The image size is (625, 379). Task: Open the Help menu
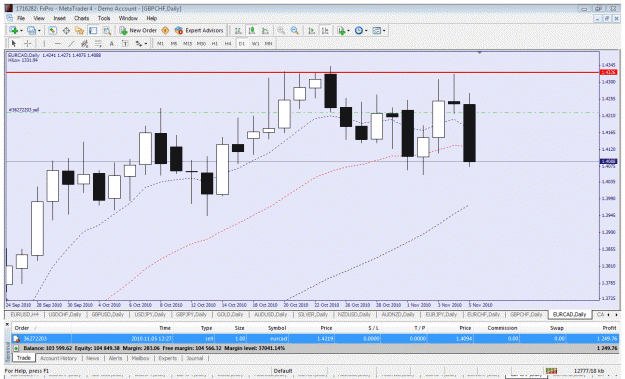click(x=151, y=18)
